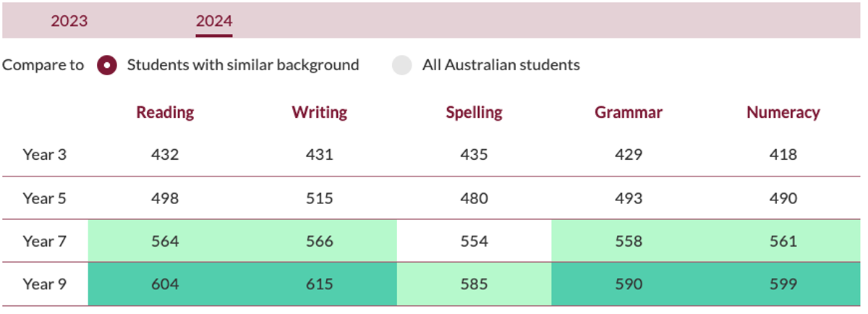Click the Numeracy column header
The height and width of the screenshot is (314, 868).
point(783,112)
